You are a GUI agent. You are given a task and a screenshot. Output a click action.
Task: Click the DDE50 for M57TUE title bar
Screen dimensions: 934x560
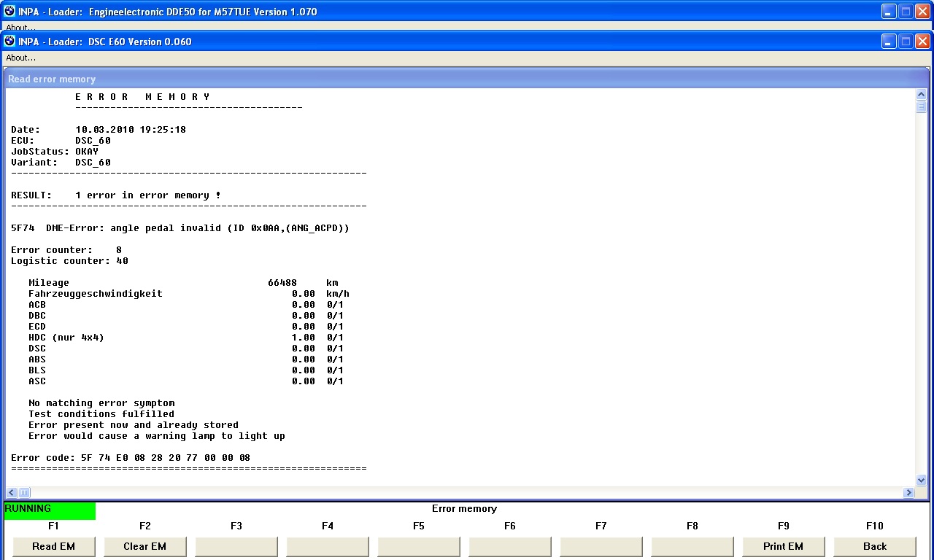point(467,12)
